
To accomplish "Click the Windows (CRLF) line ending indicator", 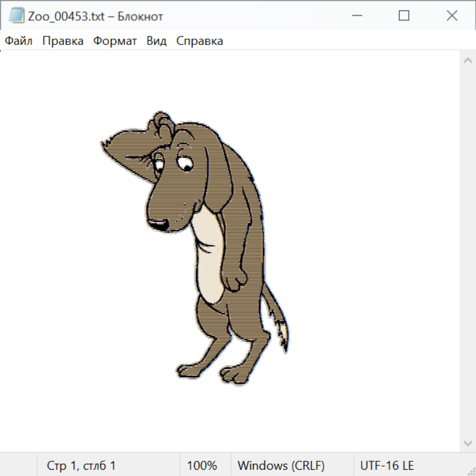I will click(x=281, y=466).
